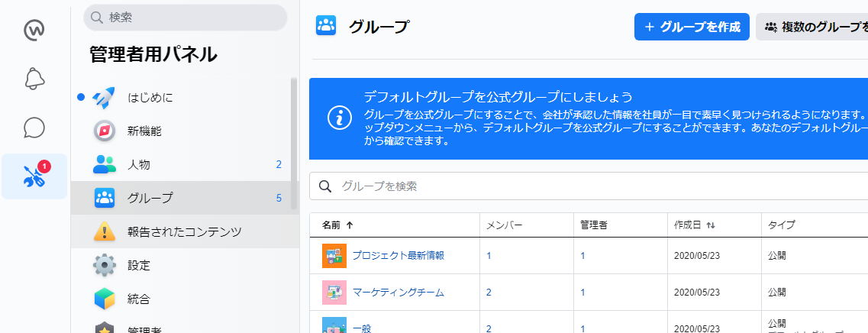Open notifications bell icon

coord(34,78)
